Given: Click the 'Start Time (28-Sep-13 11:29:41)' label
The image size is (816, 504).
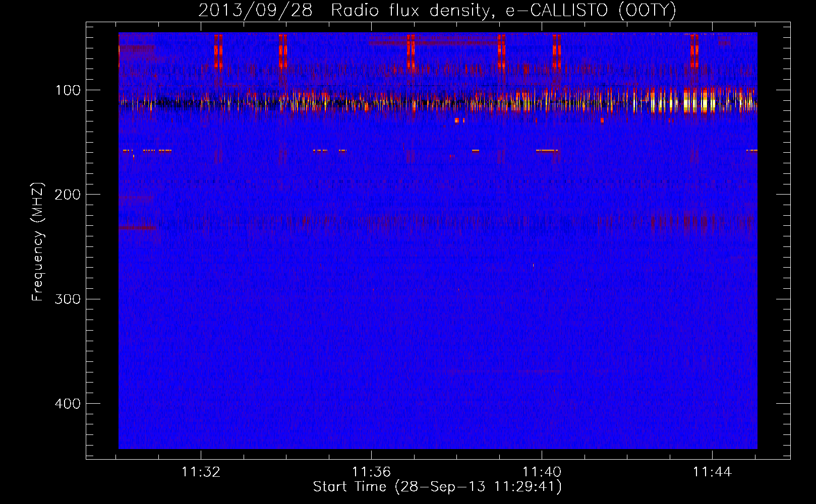Looking at the screenshot, I should 437,487.
